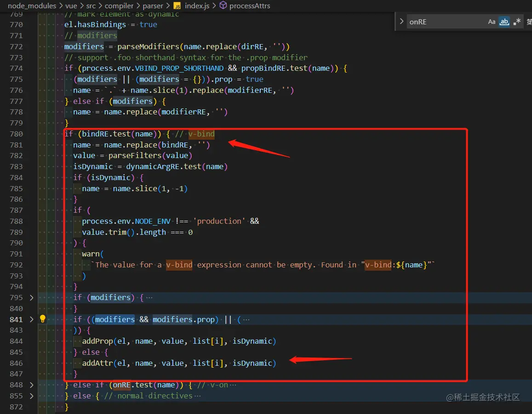Click parseFilters on line 782

coord(135,156)
